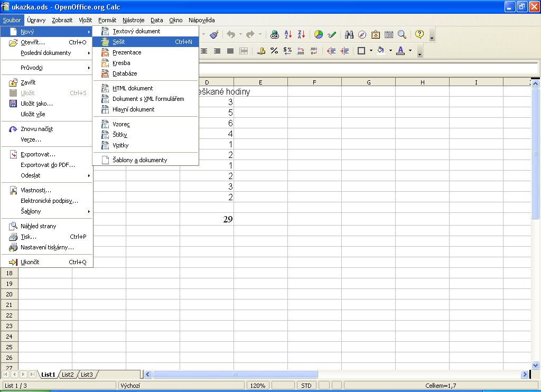This screenshot has width=541, height=392.
Task: Click the Merge Cells icon
Action: pos(244,51)
